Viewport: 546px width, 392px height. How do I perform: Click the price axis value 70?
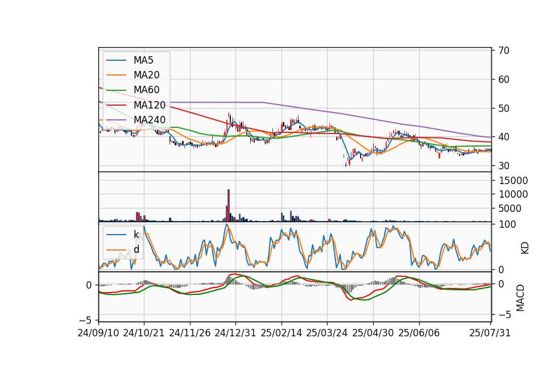503,51
